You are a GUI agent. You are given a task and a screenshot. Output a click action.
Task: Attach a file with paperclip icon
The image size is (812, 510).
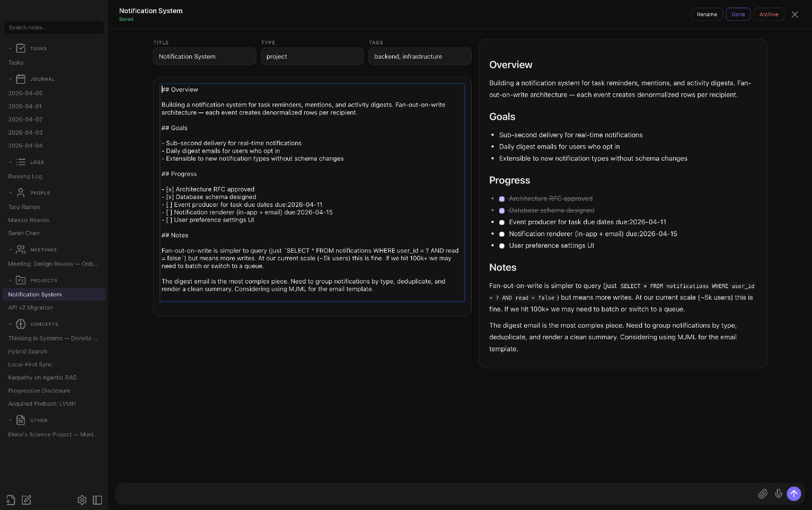click(x=763, y=493)
